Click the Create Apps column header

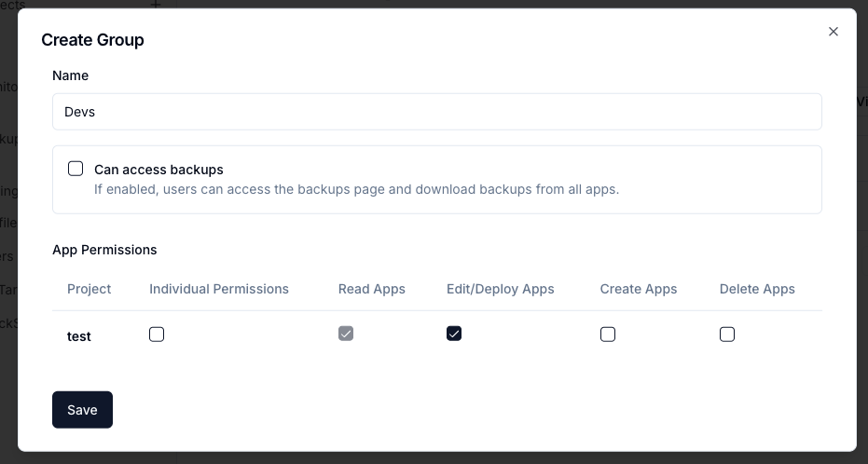[x=639, y=289]
